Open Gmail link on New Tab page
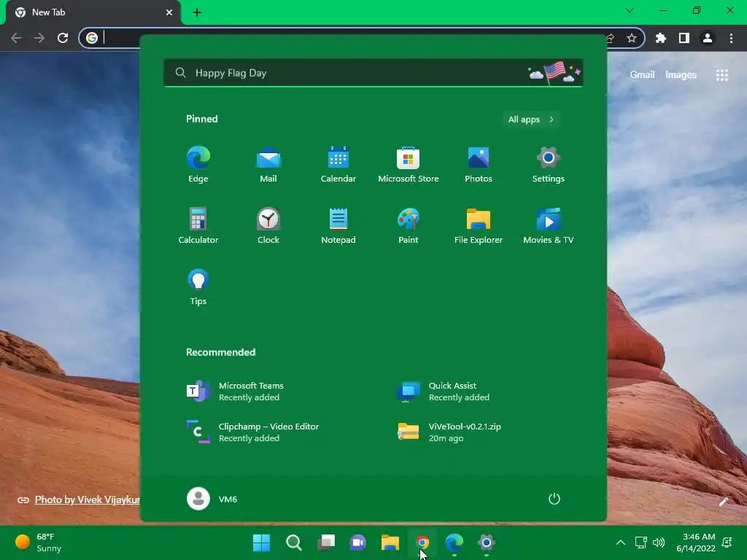The width and height of the screenshot is (747, 560). [x=642, y=75]
